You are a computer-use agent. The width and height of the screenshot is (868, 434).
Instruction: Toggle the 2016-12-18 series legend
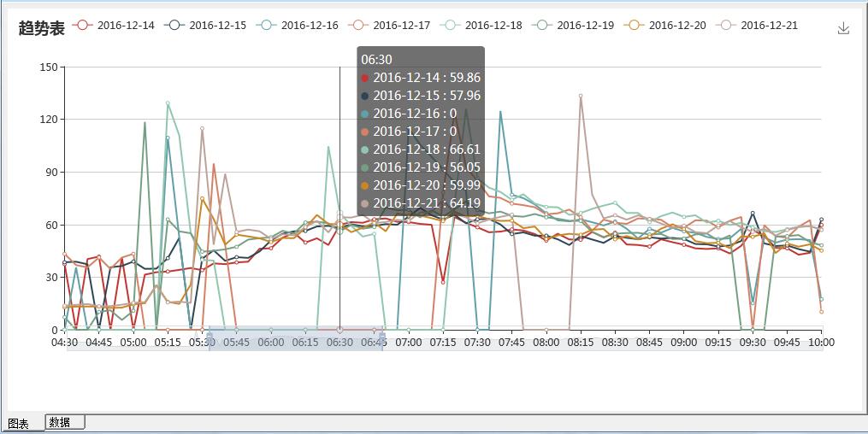[481, 25]
